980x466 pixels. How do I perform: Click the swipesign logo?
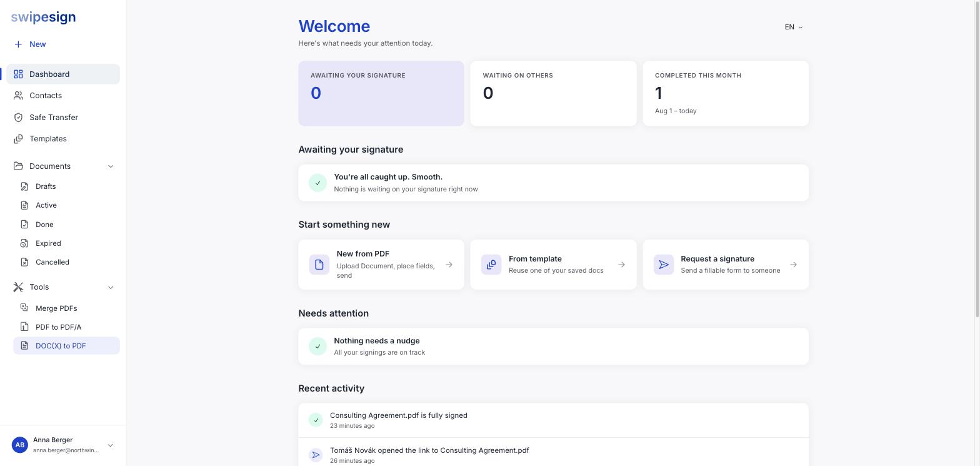tap(43, 18)
